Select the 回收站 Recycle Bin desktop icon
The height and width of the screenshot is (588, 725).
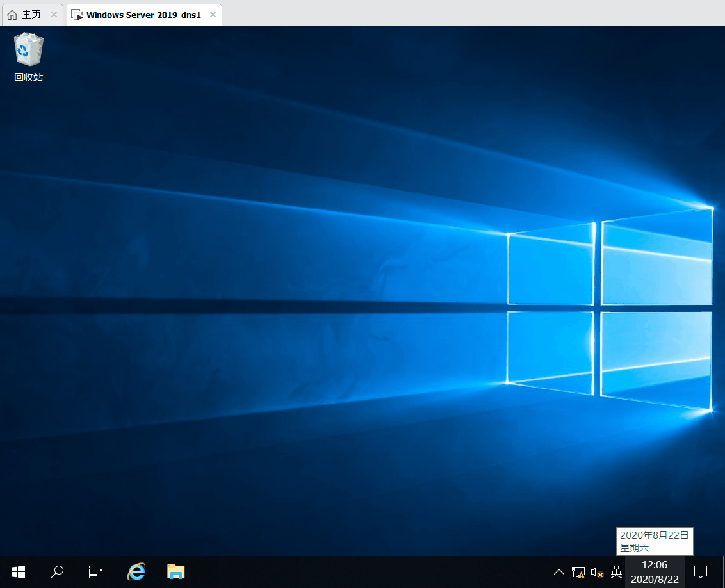click(28, 50)
